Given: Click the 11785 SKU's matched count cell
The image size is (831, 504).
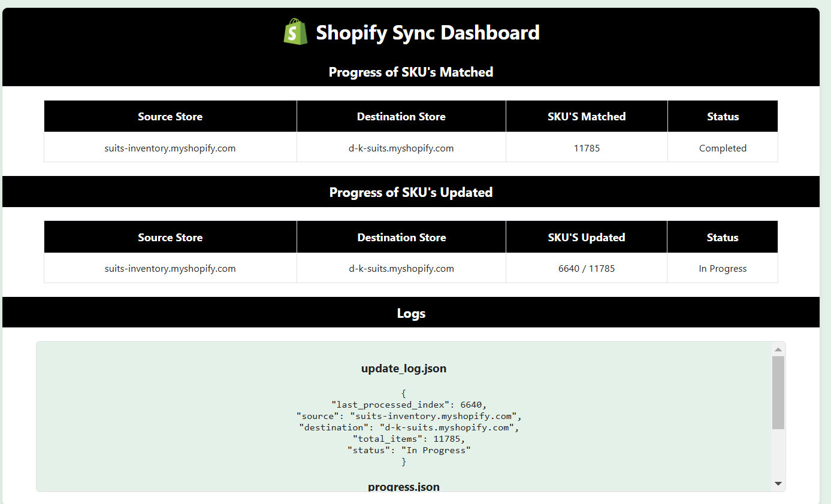Looking at the screenshot, I should coord(587,148).
